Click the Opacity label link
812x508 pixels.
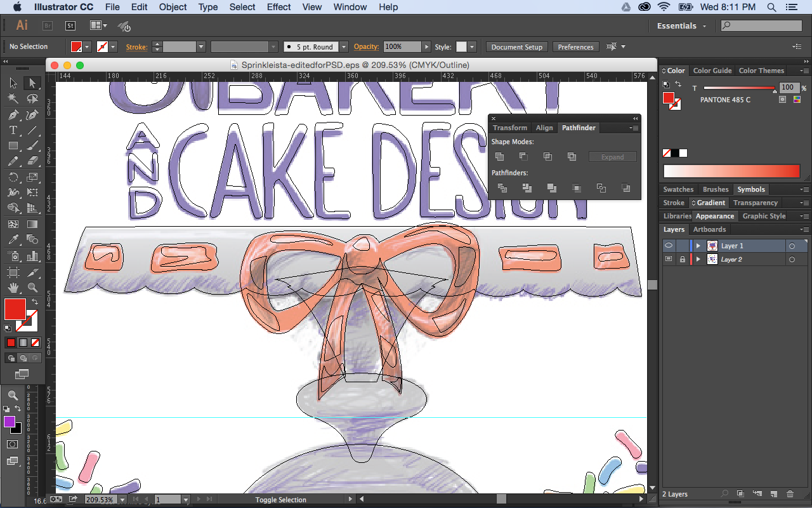coord(367,47)
